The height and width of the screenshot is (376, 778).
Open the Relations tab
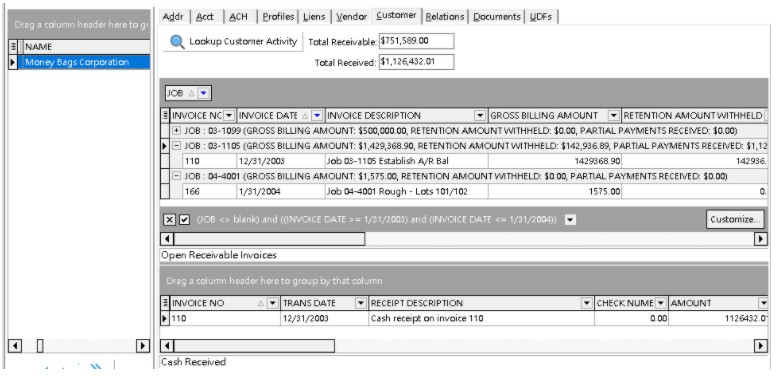pyautogui.click(x=445, y=17)
